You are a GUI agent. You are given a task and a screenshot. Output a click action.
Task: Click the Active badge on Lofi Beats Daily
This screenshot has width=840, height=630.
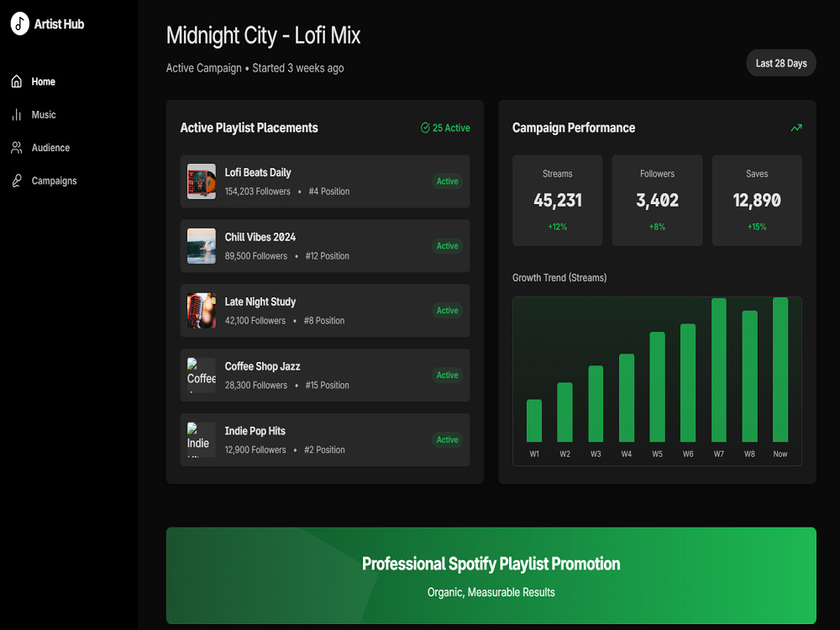(448, 181)
